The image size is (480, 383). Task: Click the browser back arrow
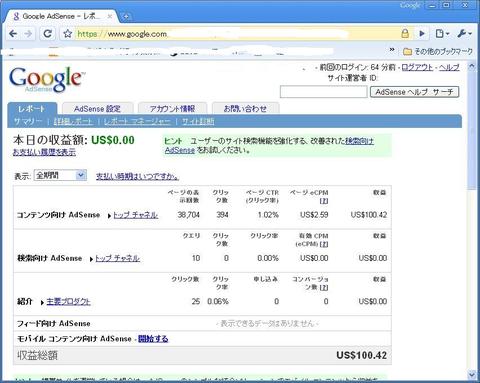click(x=13, y=34)
